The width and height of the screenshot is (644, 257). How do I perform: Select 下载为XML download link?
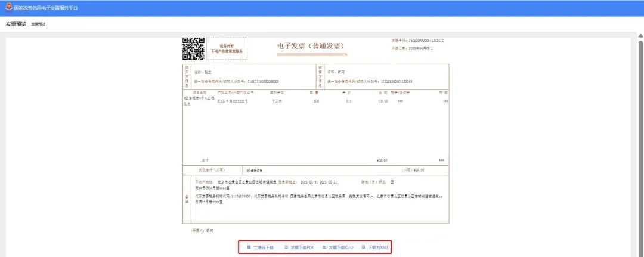(x=377, y=247)
